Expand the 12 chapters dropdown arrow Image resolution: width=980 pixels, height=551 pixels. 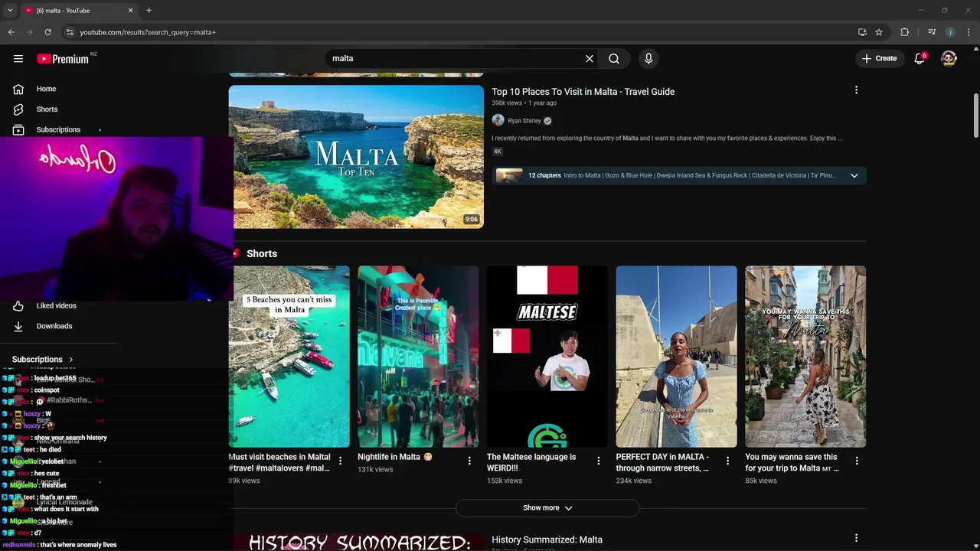pyautogui.click(x=854, y=175)
